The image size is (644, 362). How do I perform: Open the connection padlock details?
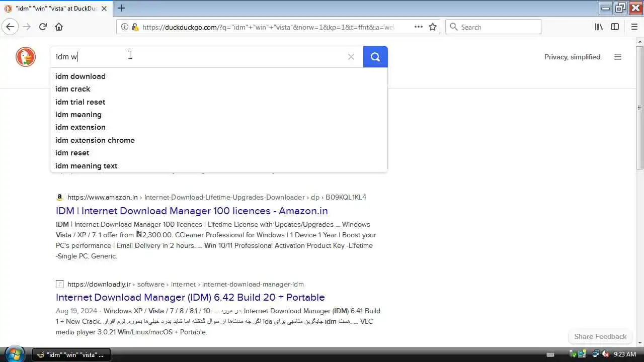pos(134,27)
